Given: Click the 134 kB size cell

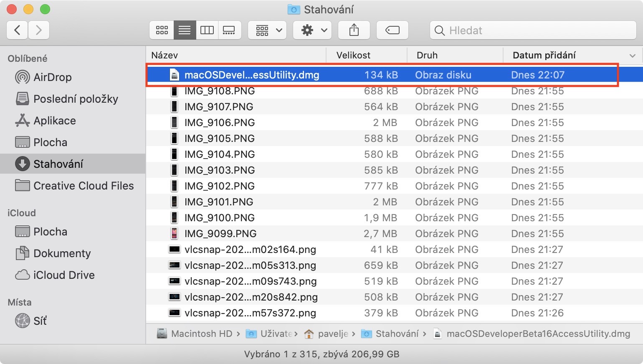Looking at the screenshot, I should (381, 75).
